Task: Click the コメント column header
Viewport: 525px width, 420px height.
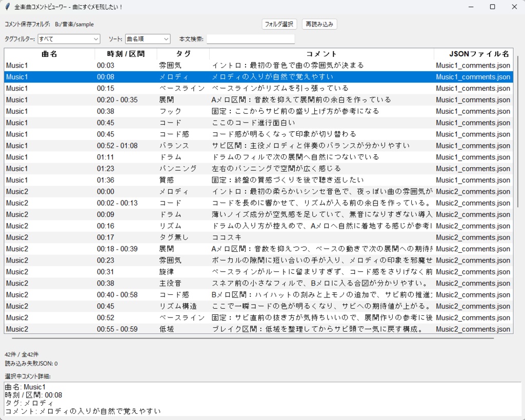Action: 322,54
